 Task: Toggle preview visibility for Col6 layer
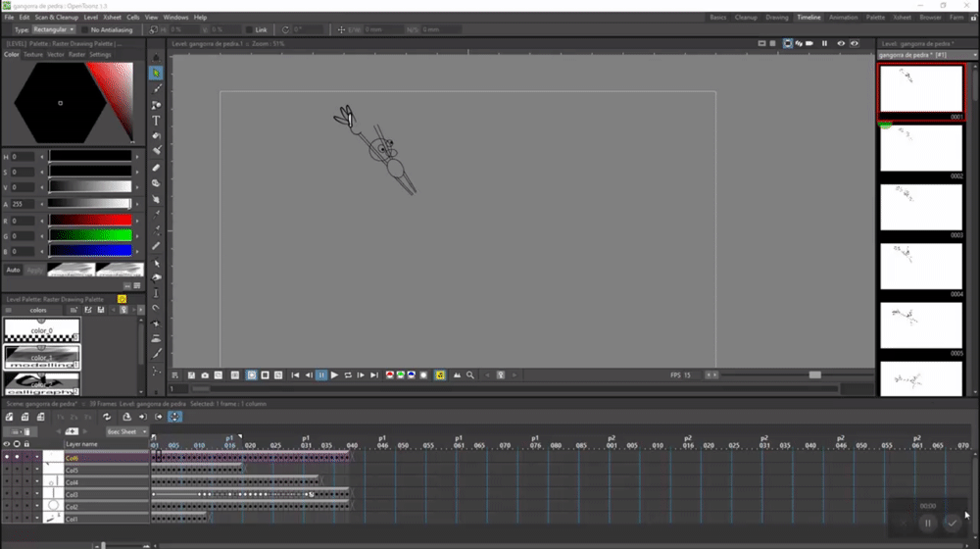pyautogui.click(x=6, y=458)
